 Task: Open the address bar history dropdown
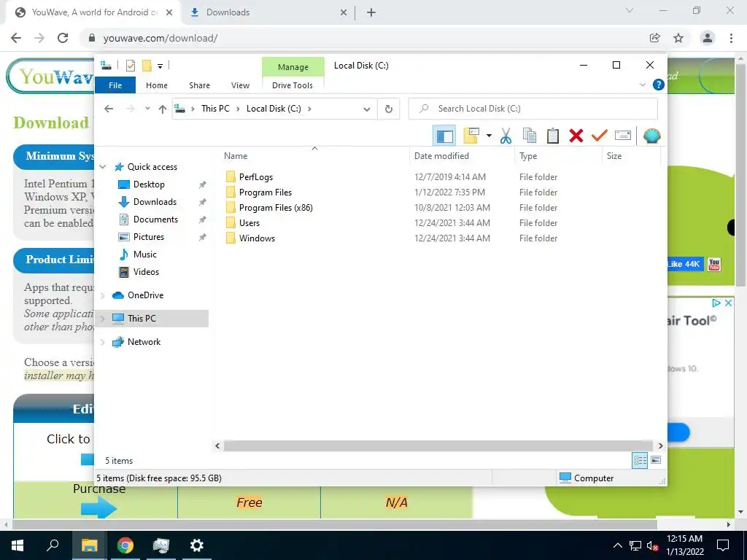click(x=366, y=109)
